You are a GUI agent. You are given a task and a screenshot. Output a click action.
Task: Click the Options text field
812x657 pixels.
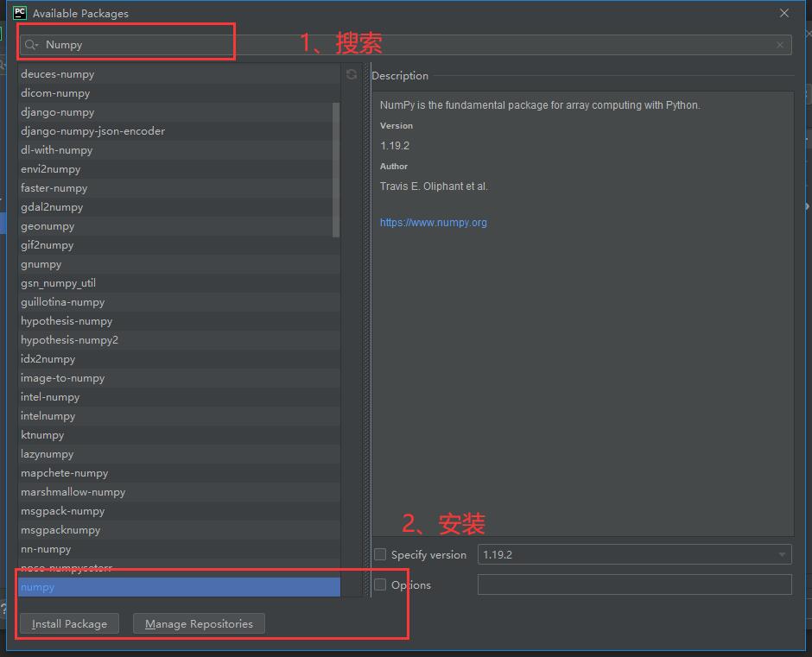634,584
